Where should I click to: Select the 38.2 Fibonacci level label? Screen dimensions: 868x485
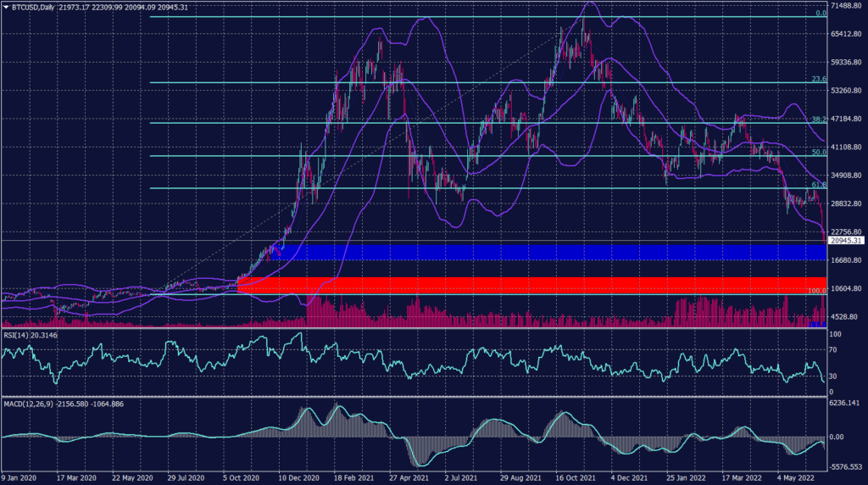pos(818,120)
